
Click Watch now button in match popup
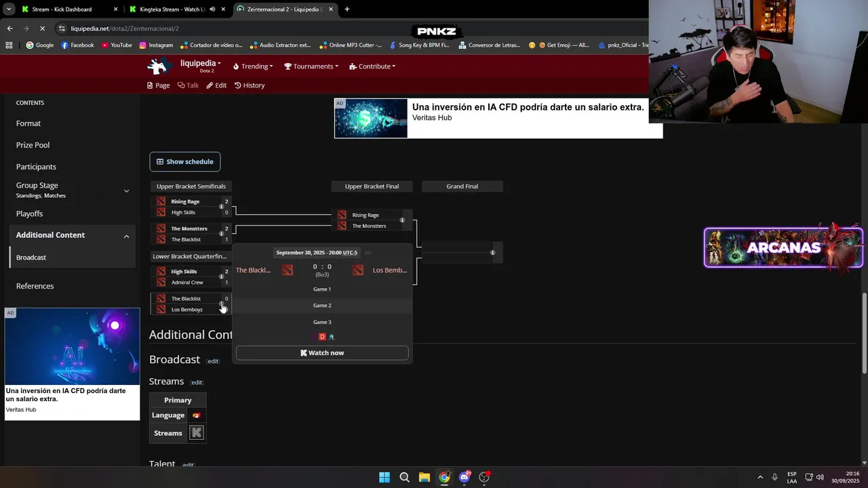pos(322,352)
